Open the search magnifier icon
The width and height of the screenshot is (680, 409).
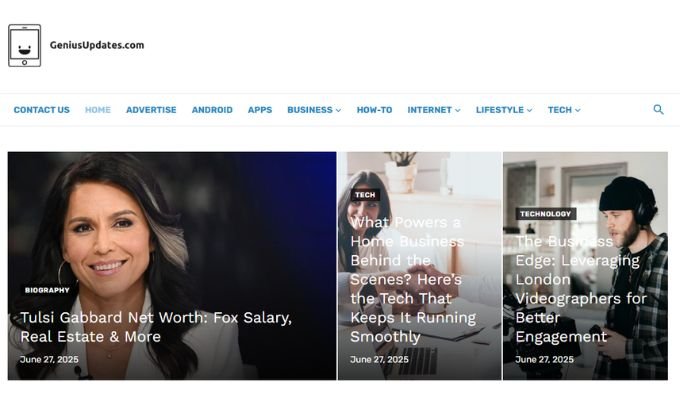point(658,109)
